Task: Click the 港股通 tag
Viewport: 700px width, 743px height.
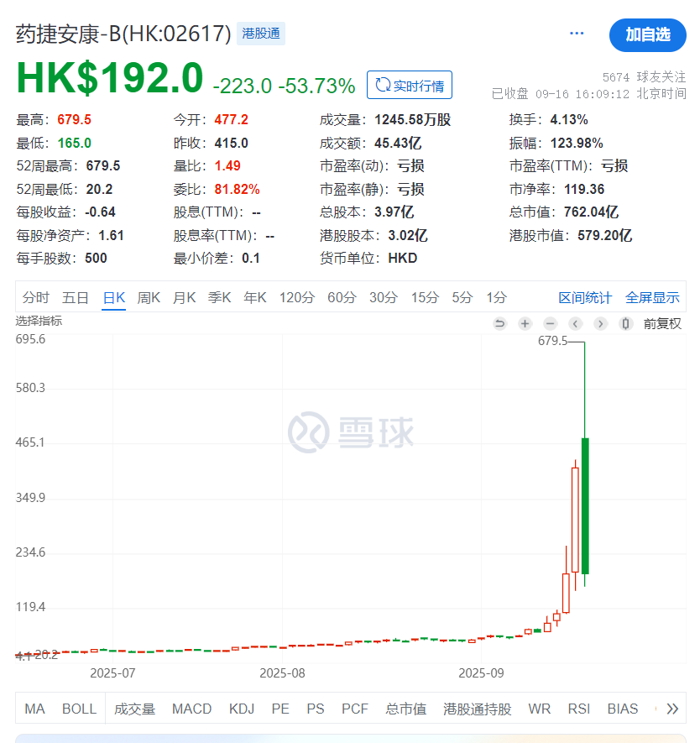Action: pos(261,34)
